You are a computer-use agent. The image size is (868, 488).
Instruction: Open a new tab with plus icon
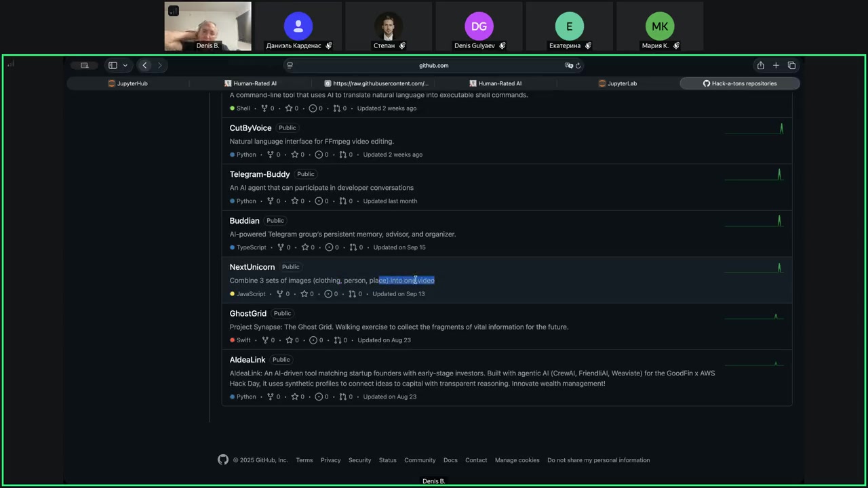coord(776,65)
